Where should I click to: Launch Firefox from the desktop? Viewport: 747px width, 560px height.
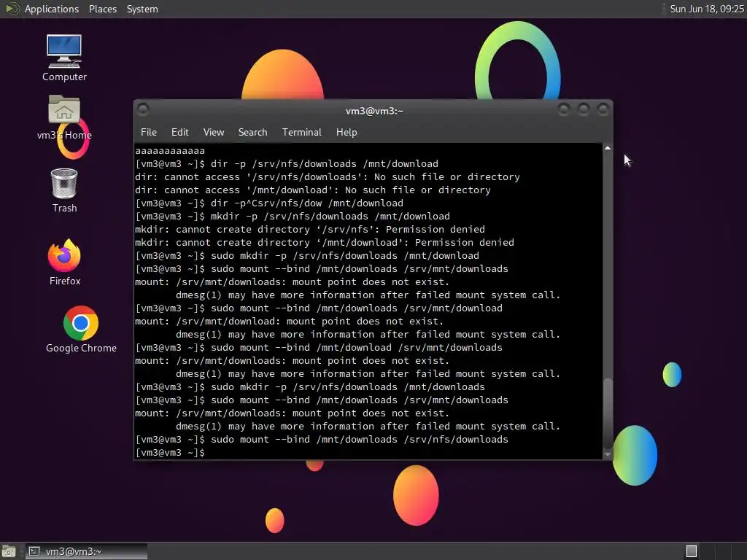[x=65, y=262]
